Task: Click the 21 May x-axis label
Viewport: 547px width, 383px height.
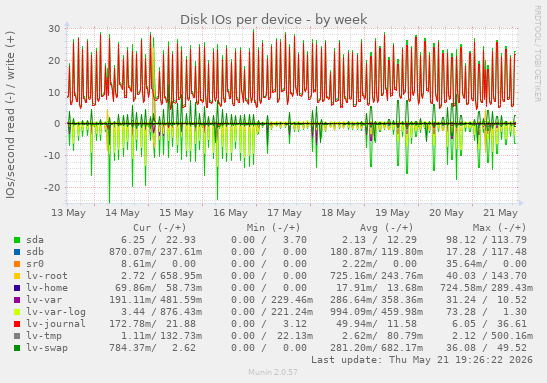Action: 500,213
